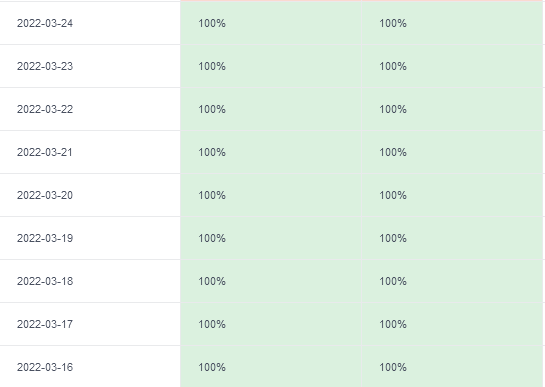This screenshot has height=387, width=545.
Task: Select the 2022-03-19 date cell
Action: 90,238
